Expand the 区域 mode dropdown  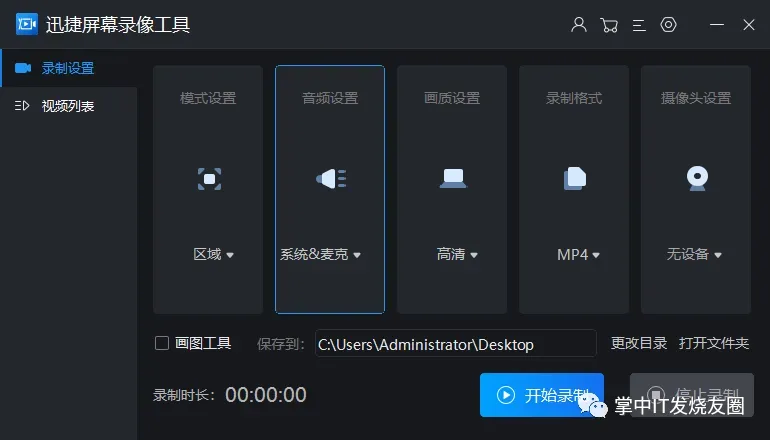point(213,254)
